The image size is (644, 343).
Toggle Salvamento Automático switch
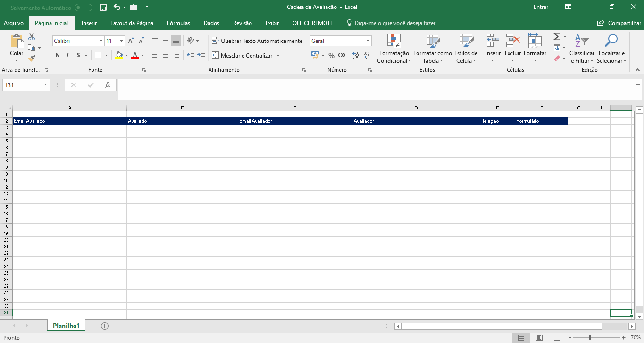click(84, 8)
